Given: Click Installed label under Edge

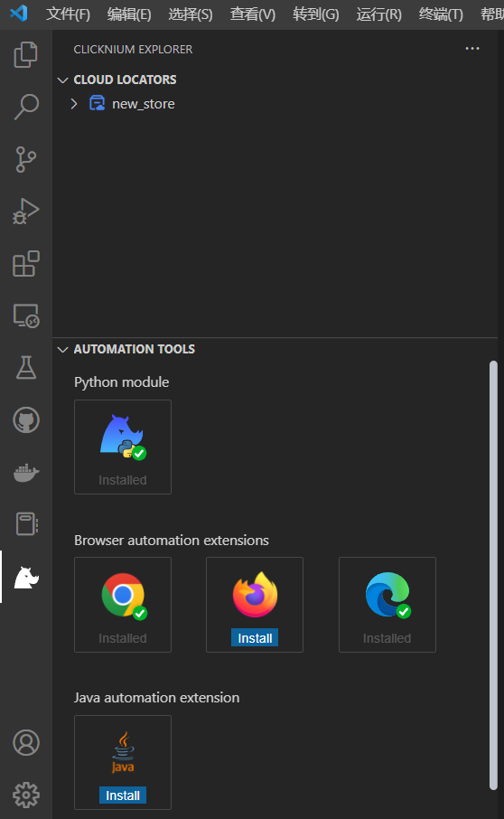Looking at the screenshot, I should [387, 638].
